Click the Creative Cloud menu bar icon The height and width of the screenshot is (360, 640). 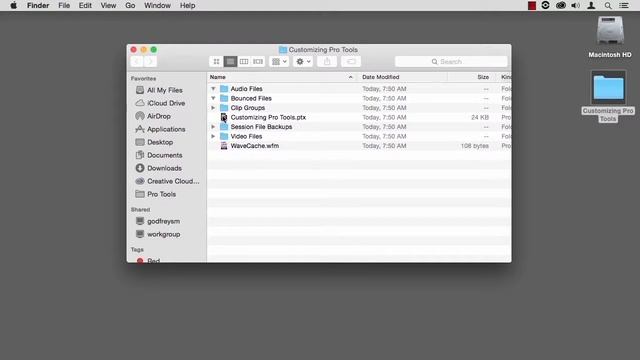tap(561, 6)
